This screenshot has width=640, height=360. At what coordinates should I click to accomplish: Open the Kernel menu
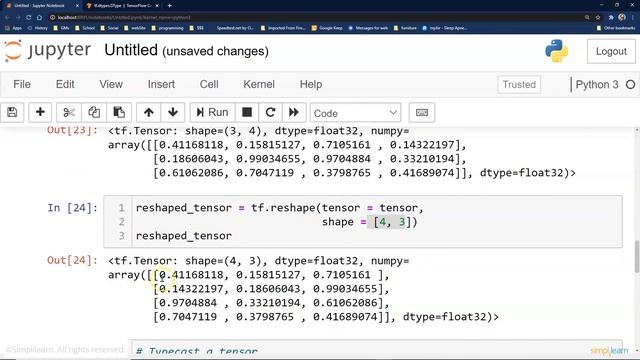tap(259, 84)
